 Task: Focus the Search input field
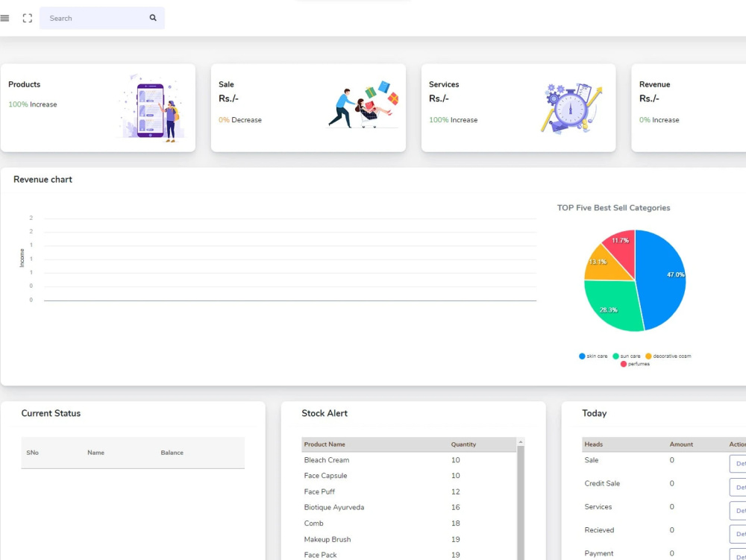pyautogui.click(x=101, y=18)
